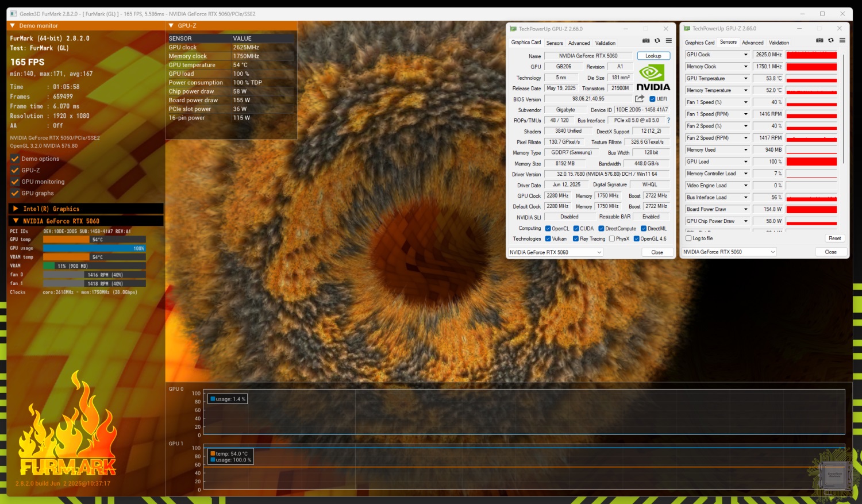Switch to Graphics Card tab in the Sensors window

(699, 43)
